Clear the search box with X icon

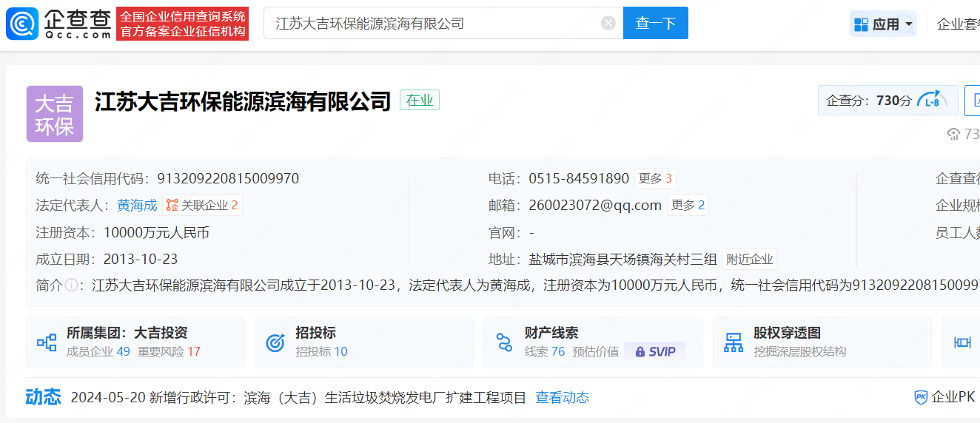pyautogui.click(x=608, y=23)
